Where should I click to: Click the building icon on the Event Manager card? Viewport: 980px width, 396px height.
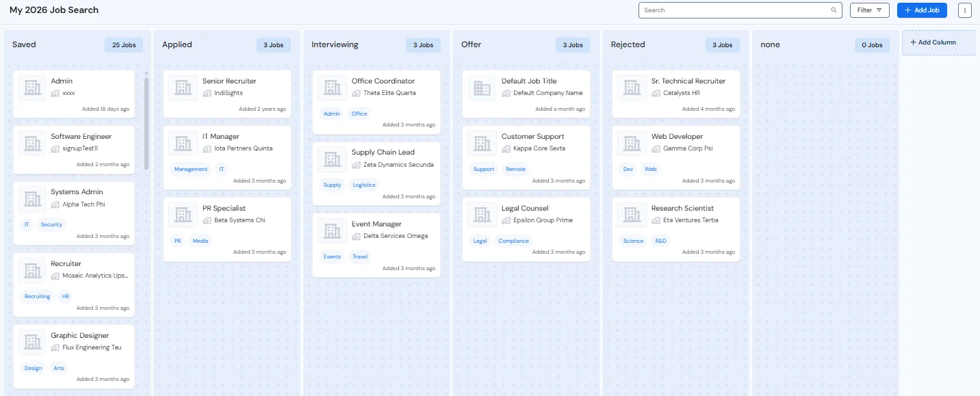tap(332, 230)
